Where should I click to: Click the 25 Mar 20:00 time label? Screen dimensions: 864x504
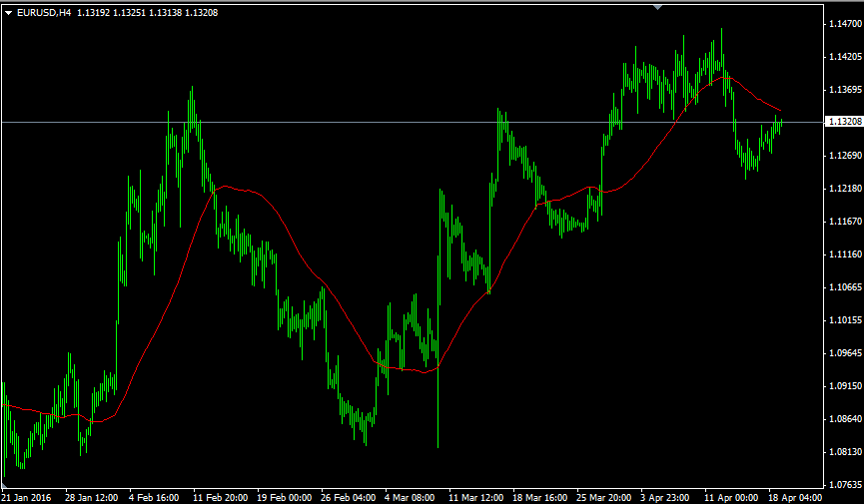[x=604, y=497]
